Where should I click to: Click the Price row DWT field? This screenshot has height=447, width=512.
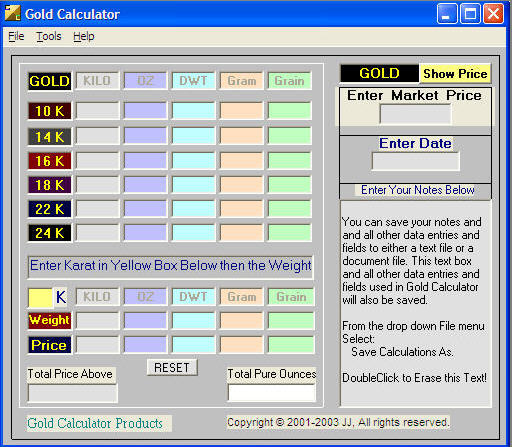[x=193, y=345]
